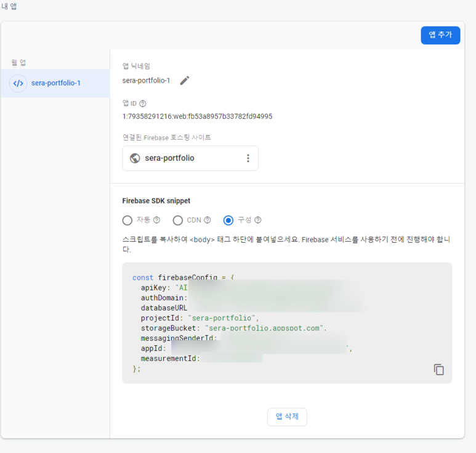476x453 pixels.
Task: Open help icon beside CDN
Action: (208, 220)
